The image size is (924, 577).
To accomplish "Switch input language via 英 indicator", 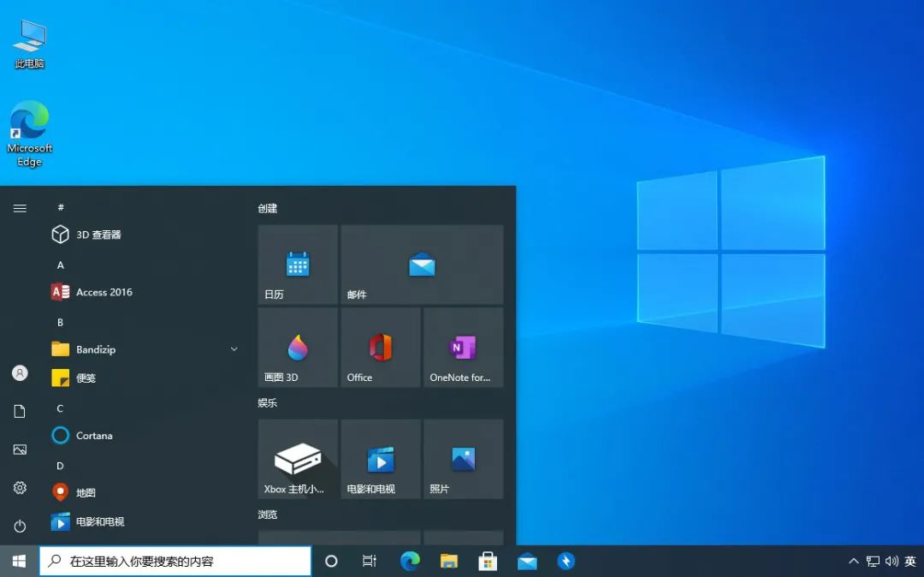I will [910, 561].
